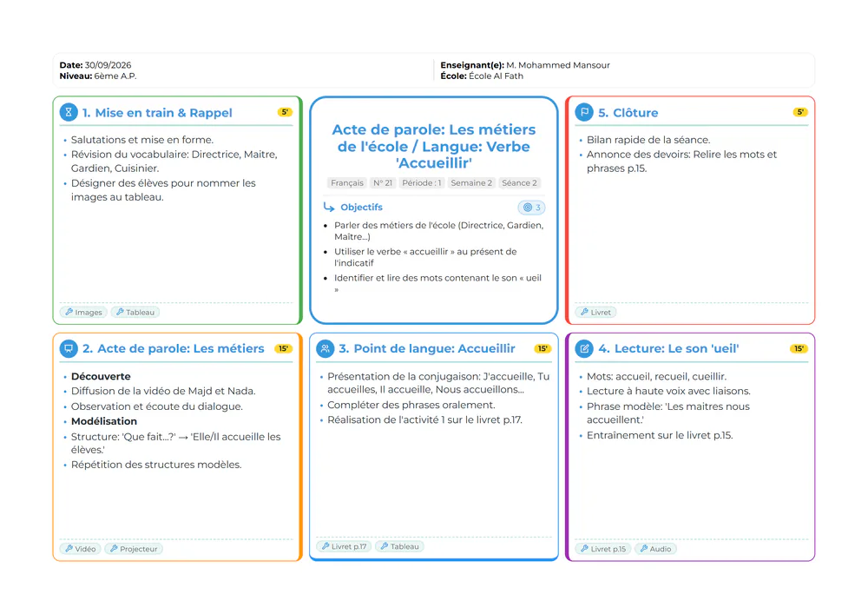Viewport: 868px width, 614px height.
Task: Click the objectives count badge showing 3
Action: (x=531, y=208)
